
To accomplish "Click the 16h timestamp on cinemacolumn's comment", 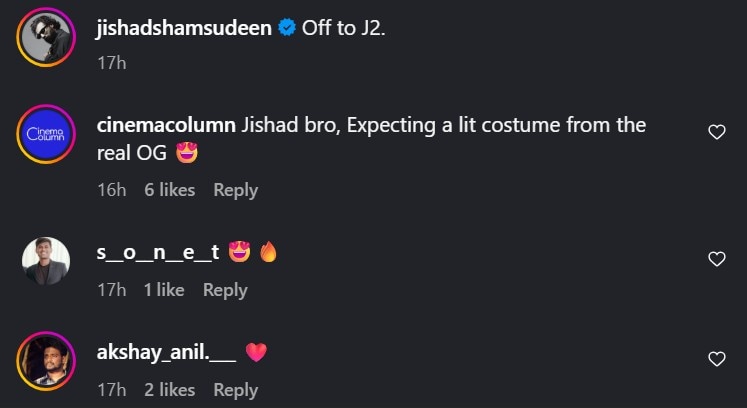I will (111, 190).
